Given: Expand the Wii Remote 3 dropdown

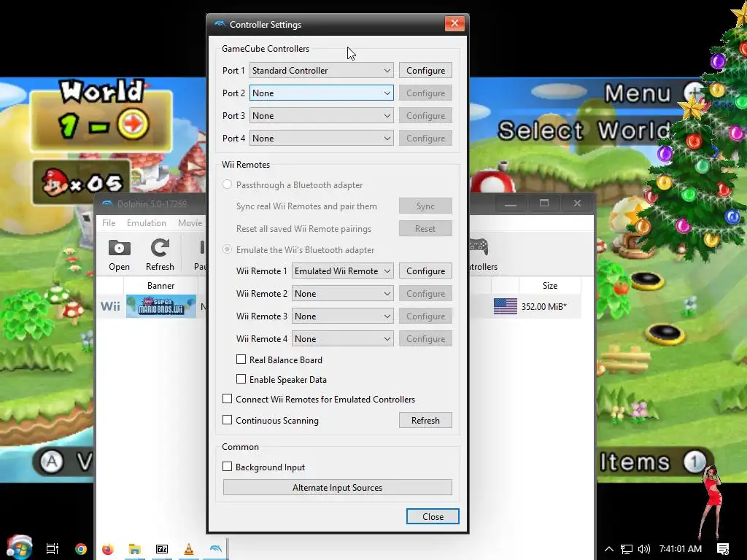Looking at the screenshot, I should pos(343,316).
